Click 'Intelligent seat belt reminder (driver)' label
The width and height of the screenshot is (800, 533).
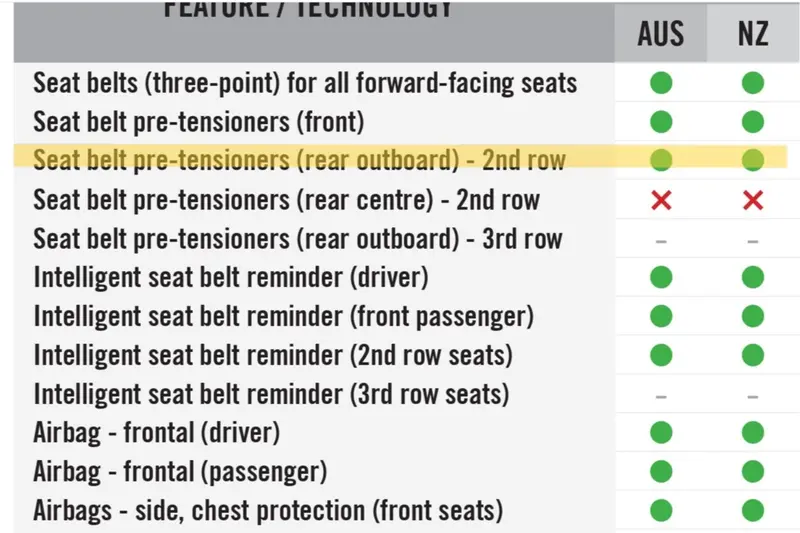coord(231,277)
